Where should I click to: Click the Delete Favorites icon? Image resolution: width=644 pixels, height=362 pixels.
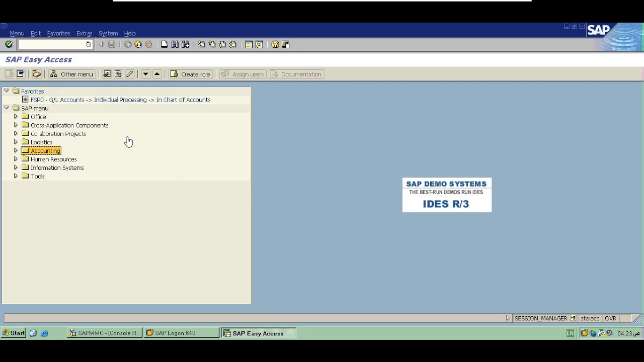(118, 74)
